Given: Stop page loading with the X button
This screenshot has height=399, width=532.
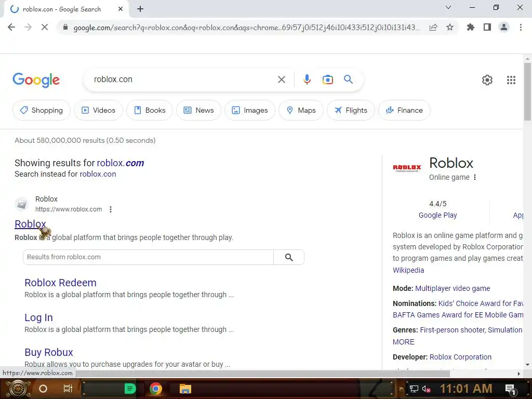Looking at the screenshot, I should 45,27.
